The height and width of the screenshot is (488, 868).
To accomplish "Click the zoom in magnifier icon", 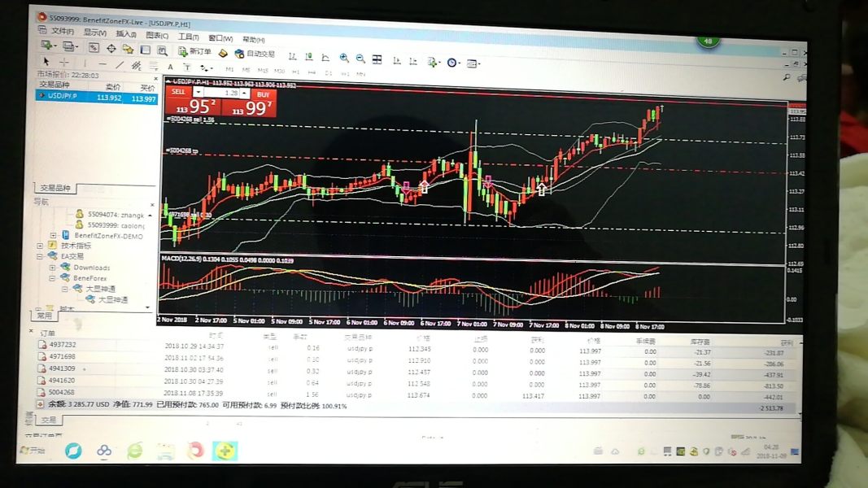I will coord(344,59).
